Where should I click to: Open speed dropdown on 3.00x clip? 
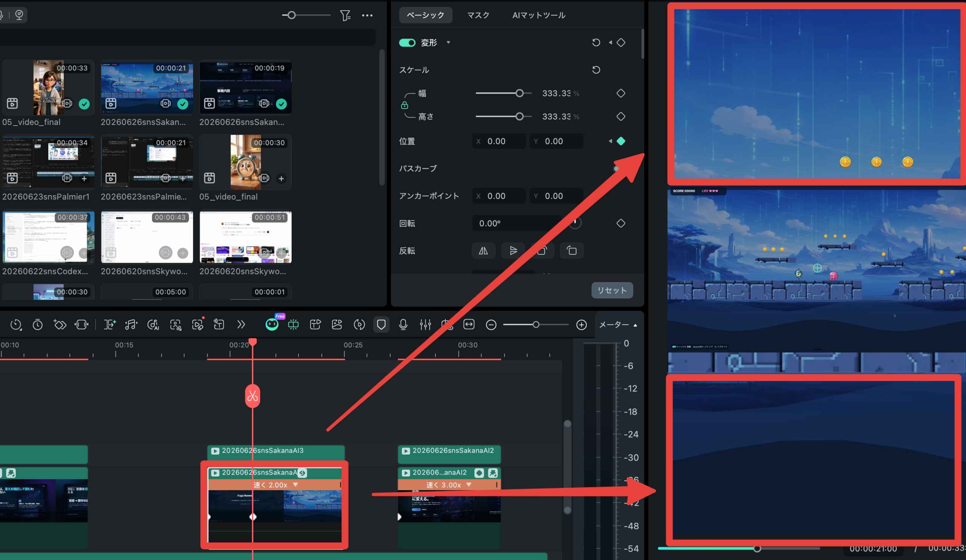(x=469, y=485)
